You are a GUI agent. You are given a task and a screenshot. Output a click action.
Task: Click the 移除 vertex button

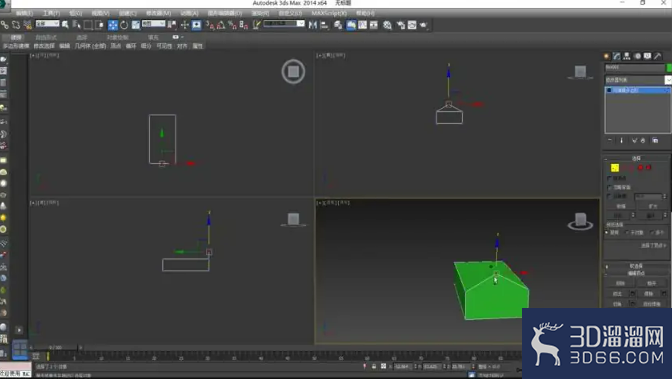click(620, 283)
